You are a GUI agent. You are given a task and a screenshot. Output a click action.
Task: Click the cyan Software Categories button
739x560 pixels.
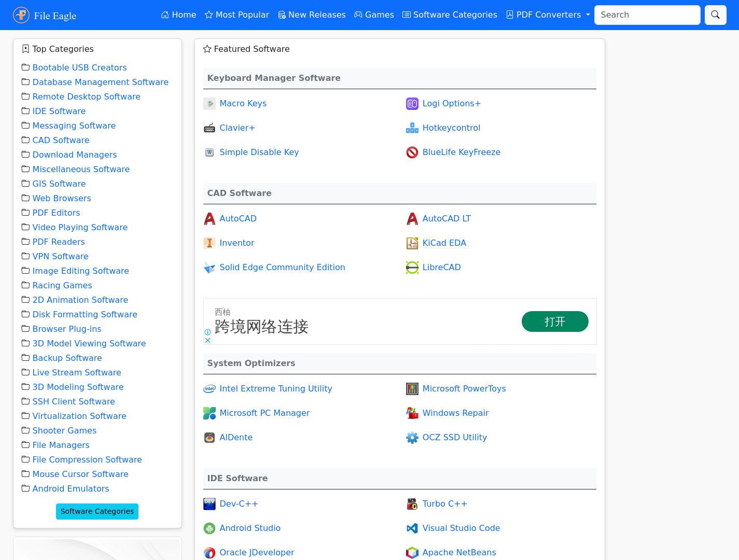[97, 511]
